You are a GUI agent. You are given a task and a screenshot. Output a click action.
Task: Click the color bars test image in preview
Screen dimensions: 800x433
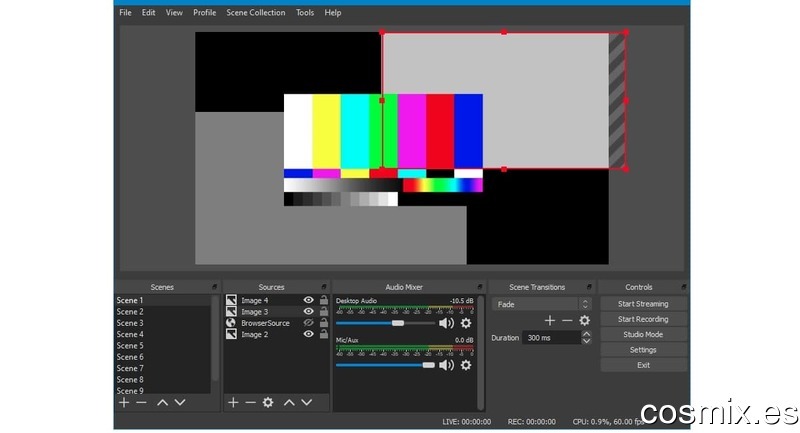(x=383, y=150)
